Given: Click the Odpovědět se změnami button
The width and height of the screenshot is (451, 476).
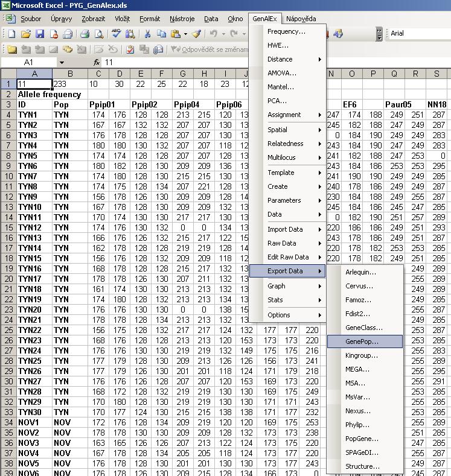Looking at the screenshot, I should tap(209, 49).
